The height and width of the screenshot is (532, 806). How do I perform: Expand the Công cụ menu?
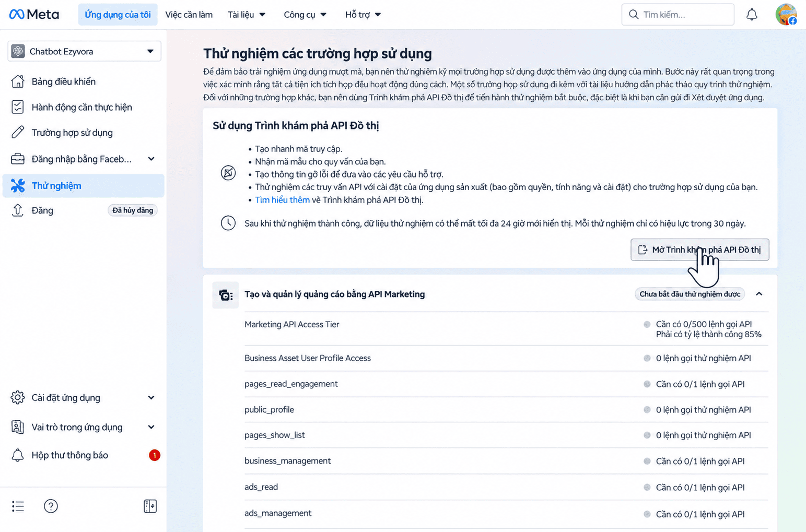pos(305,15)
